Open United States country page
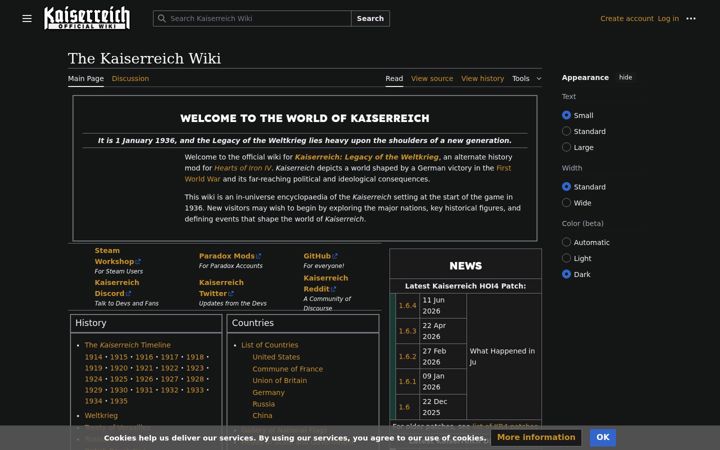Viewport: 720px width, 450px height. tap(276, 357)
